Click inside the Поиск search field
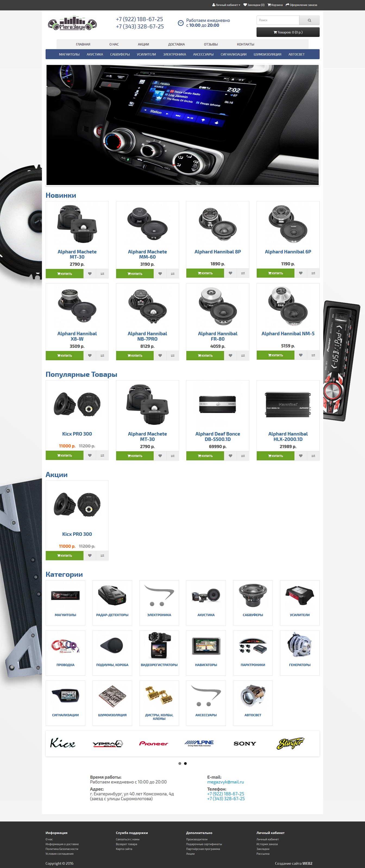Image resolution: width=365 pixels, height=868 pixels. [278, 20]
